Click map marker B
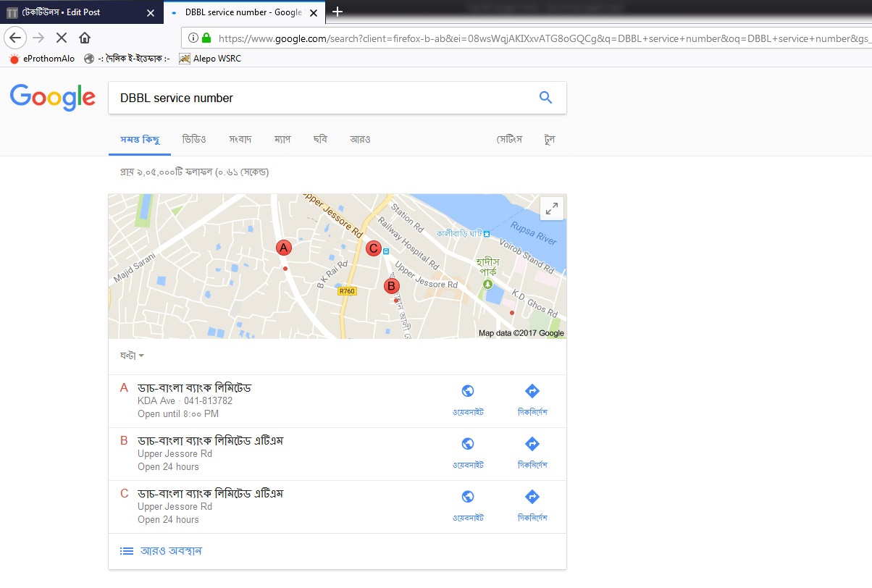The width and height of the screenshot is (872, 588). pos(391,286)
